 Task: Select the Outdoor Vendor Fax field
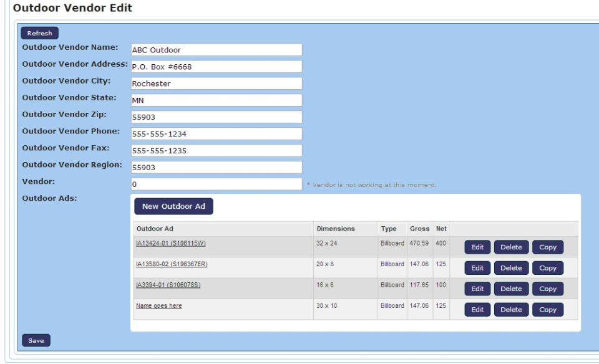tap(216, 150)
